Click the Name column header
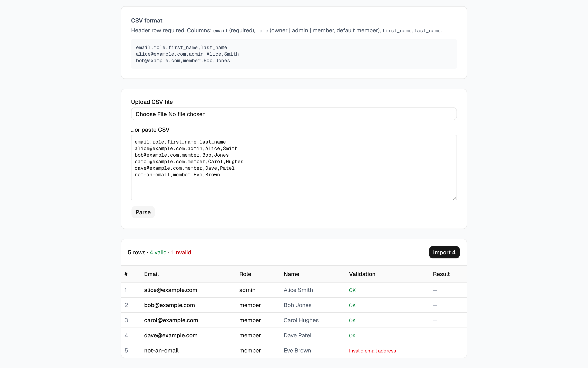This screenshot has width=588, height=368. click(x=291, y=274)
